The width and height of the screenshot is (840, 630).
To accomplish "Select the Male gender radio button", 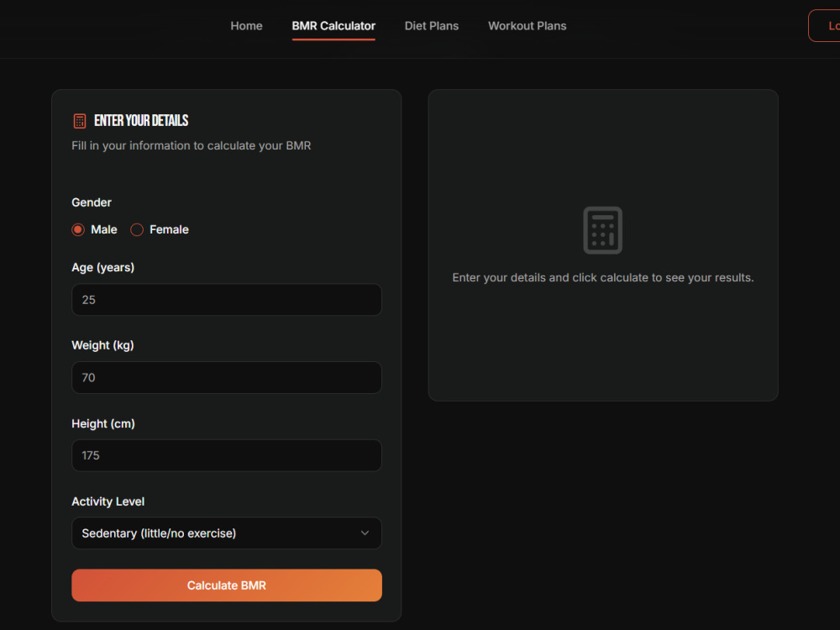I will (x=78, y=230).
